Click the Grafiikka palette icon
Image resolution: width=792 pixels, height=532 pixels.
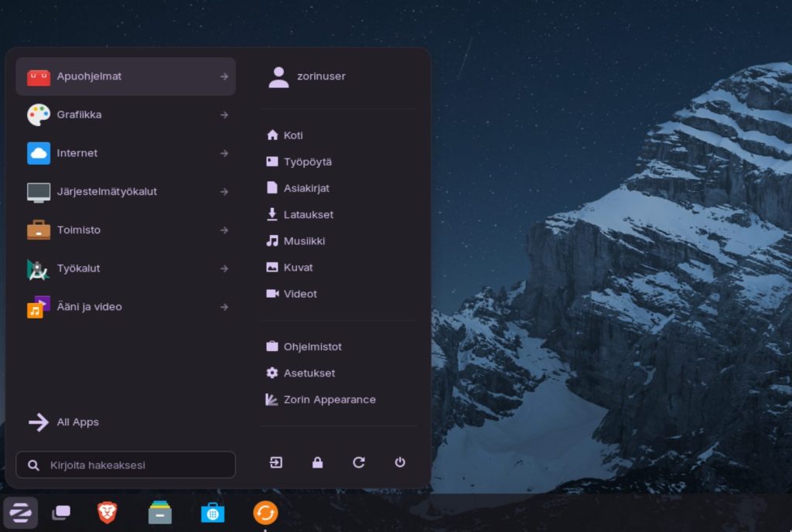[39, 115]
